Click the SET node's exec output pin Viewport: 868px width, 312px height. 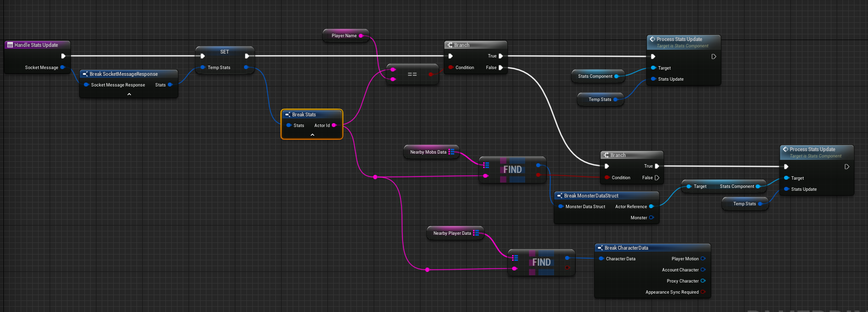click(x=247, y=56)
